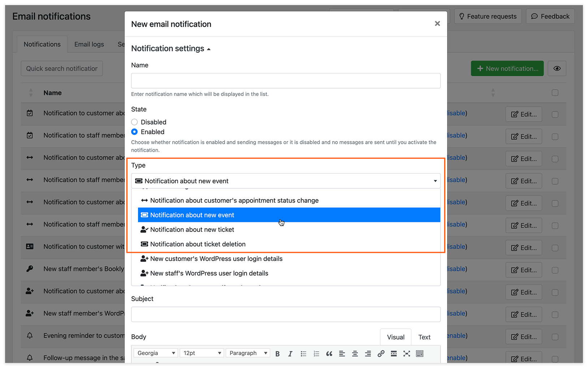Click inside the Subject input field
This screenshot has height=368, width=588.
coord(286,314)
